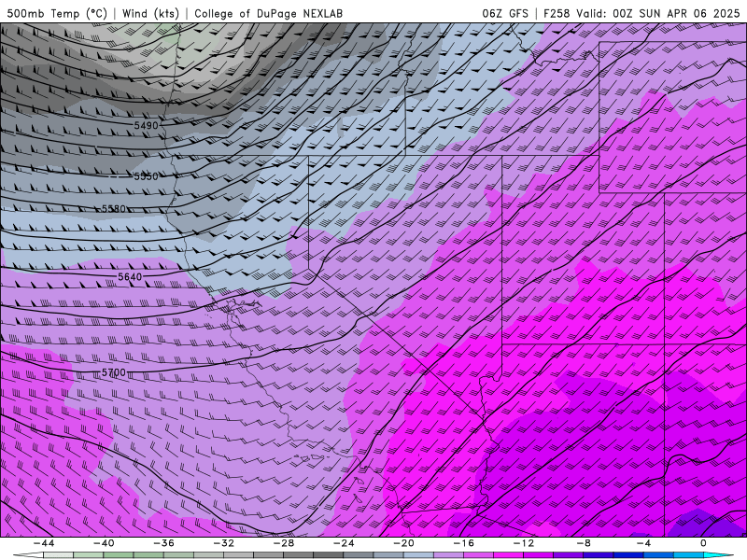
Task: Click the 'Valid: 00Z SUN APR 06 2025' text
Action: [658, 13]
